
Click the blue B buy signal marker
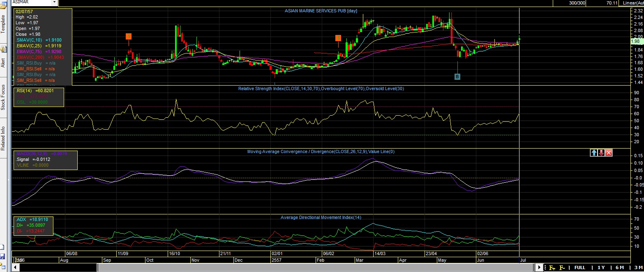tap(457, 77)
